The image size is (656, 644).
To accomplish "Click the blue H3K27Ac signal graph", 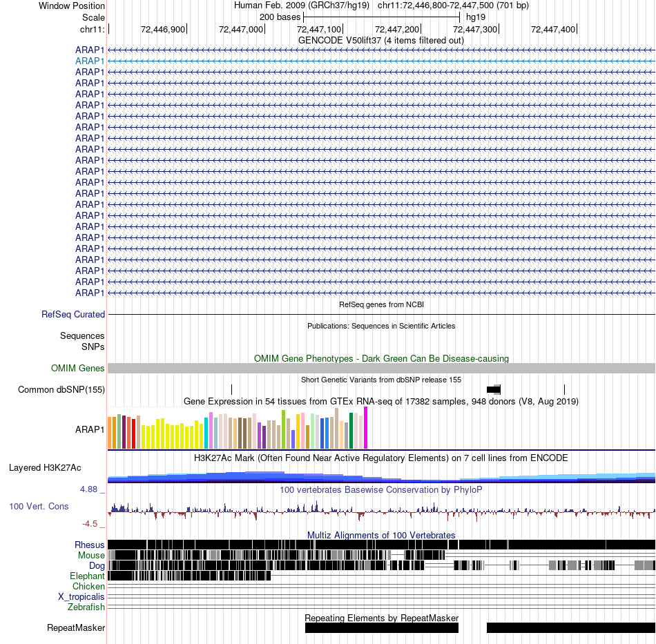I will click(x=381, y=477).
